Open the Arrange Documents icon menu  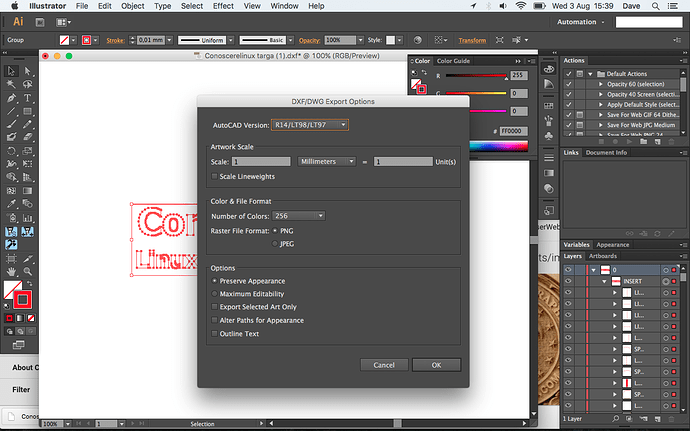pos(63,22)
